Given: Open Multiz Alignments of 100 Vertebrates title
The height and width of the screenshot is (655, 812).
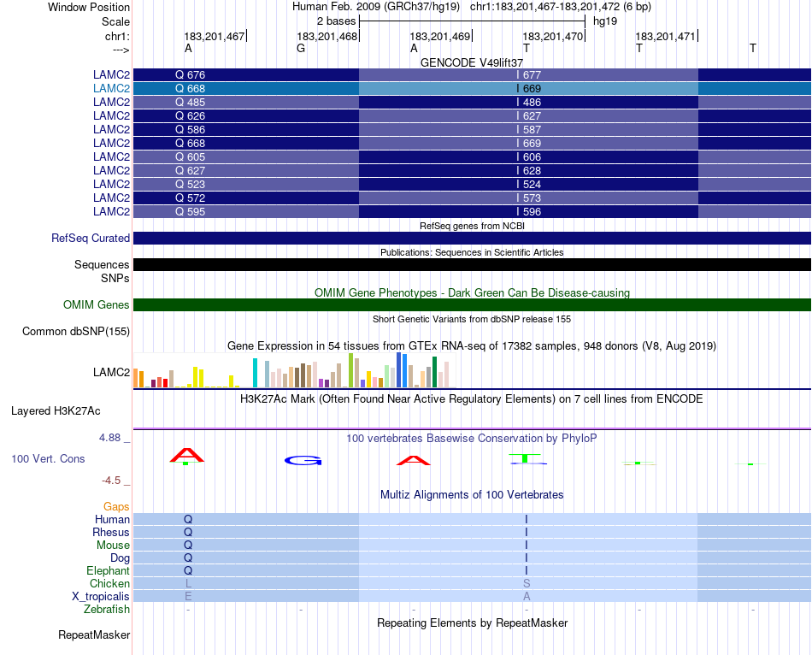Looking at the screenshot, I should point(472,495).
